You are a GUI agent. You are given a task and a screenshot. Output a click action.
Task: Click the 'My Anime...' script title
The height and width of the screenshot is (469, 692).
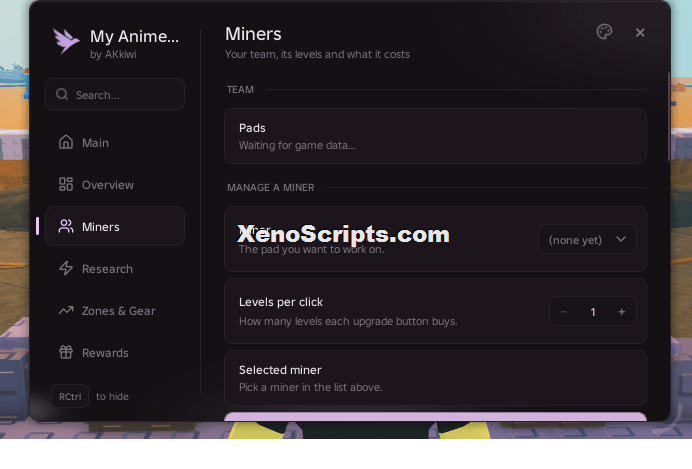tap(134, 36)
